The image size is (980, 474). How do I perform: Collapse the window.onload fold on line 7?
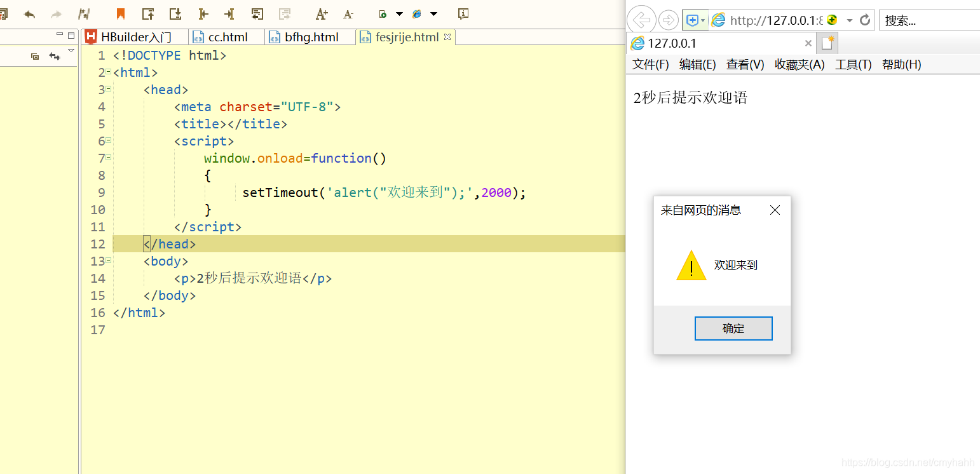click(108, 158)
